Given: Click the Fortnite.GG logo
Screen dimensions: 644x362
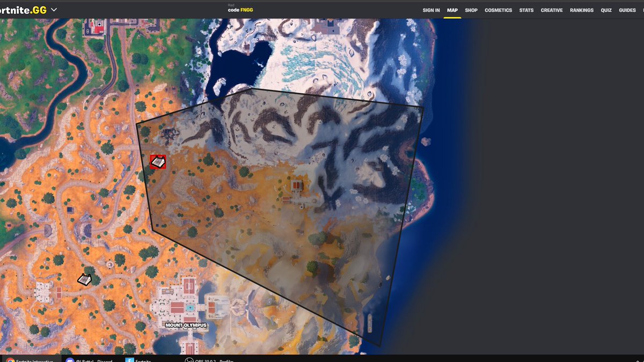Looking at the screenshot, I should (23, 10).
